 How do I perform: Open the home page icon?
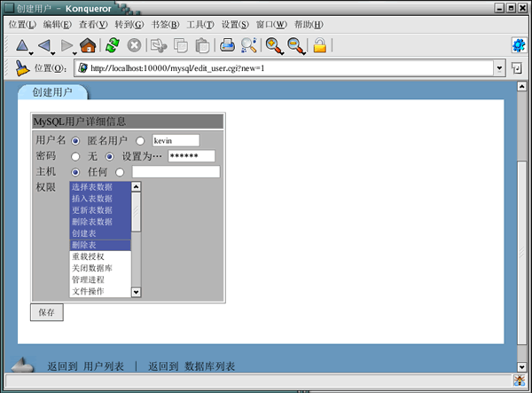pos(88,45)
